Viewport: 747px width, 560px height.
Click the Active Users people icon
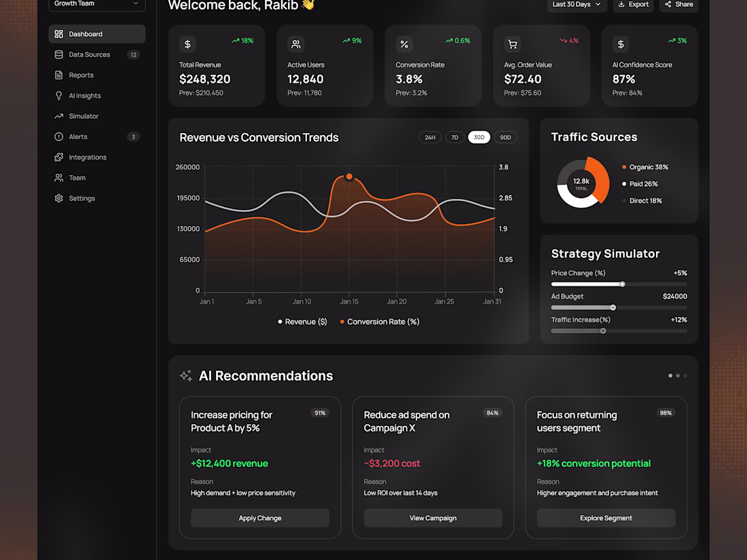[x=296, y=44]
